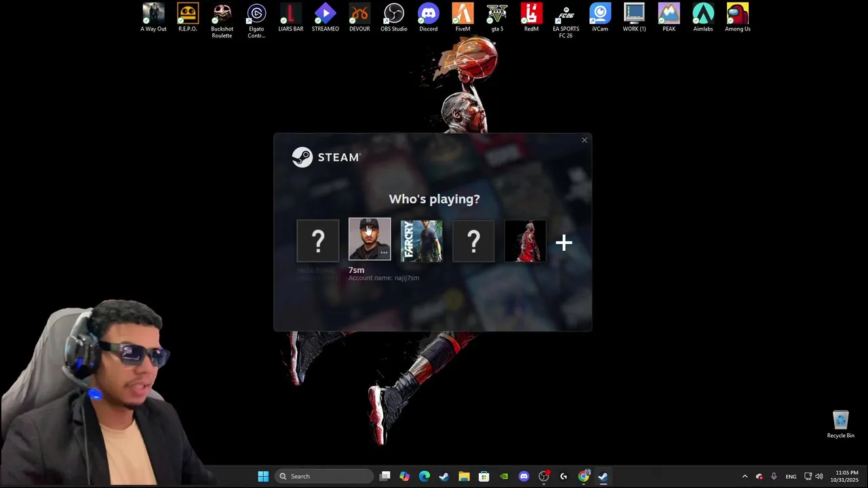Open Task View from the taskbar
Image resolution: width=868 pixels, height=488 pixels.
[385, 476]
